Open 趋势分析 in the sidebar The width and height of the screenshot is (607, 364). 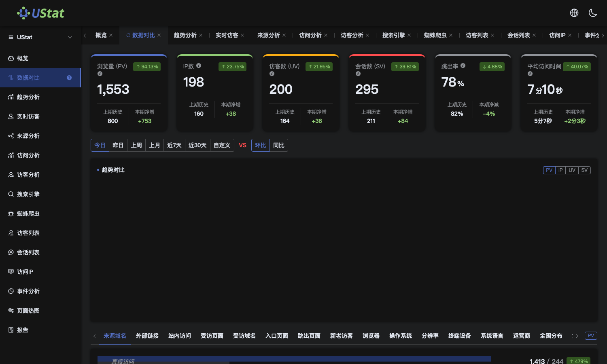tap(40, 97)
